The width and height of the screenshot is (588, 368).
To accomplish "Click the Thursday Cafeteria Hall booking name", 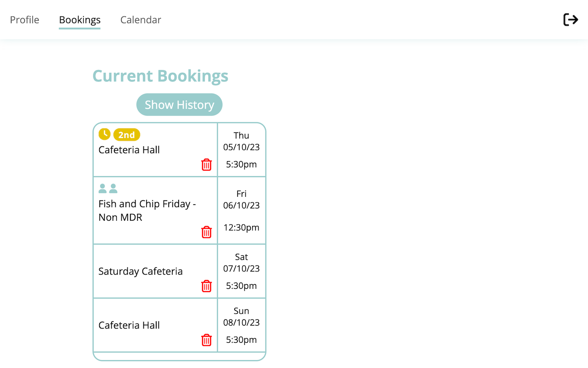I will click(x=129, y=150).
